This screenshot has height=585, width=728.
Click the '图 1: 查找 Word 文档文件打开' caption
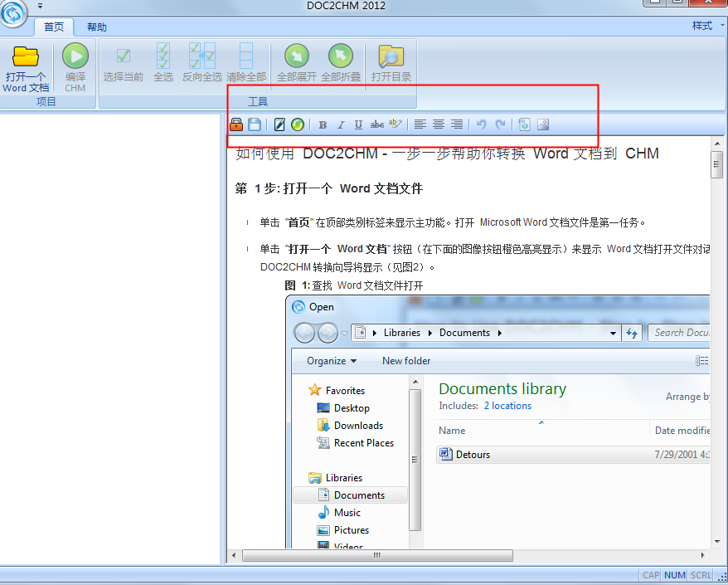(x=354, y=285)
